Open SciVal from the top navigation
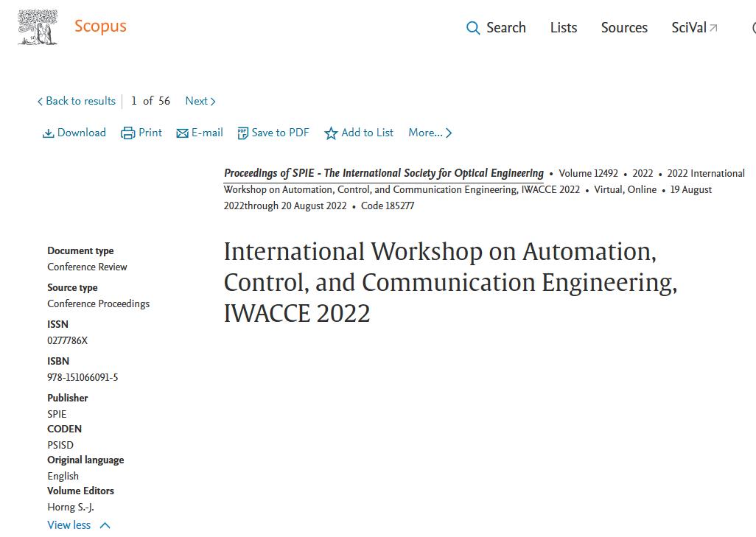This screenshot has height=537, width=756. pos(688,28)
